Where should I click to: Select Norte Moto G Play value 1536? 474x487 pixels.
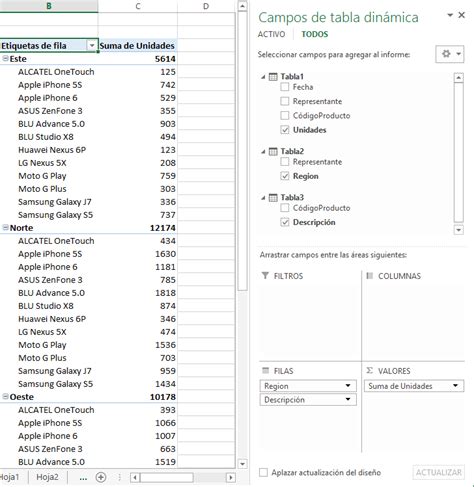coord(138,345)
